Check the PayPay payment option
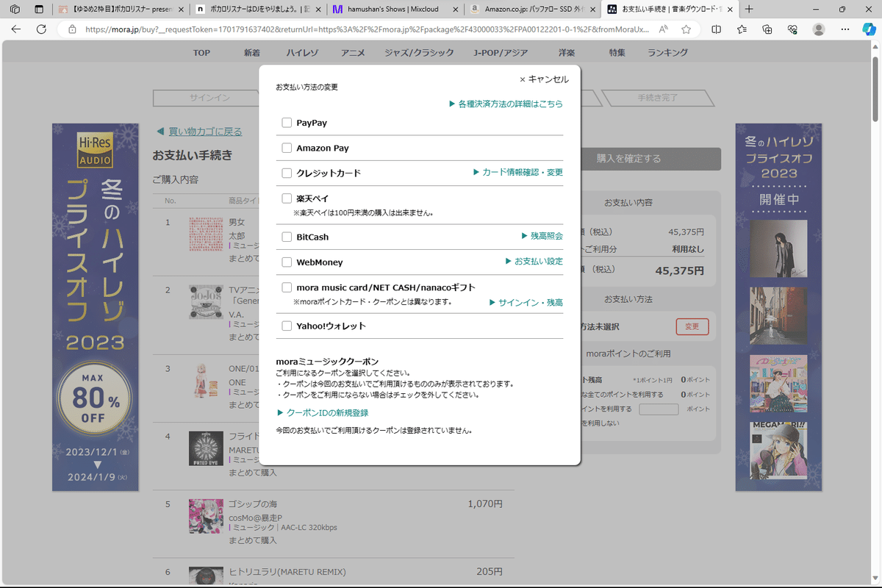 point(287,123)
